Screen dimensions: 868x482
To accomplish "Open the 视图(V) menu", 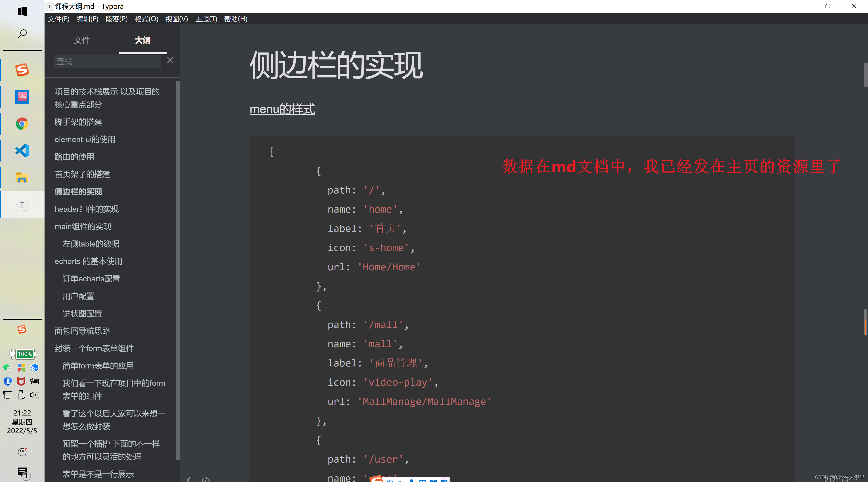I will pyautogui.click(x=177, y=19).
